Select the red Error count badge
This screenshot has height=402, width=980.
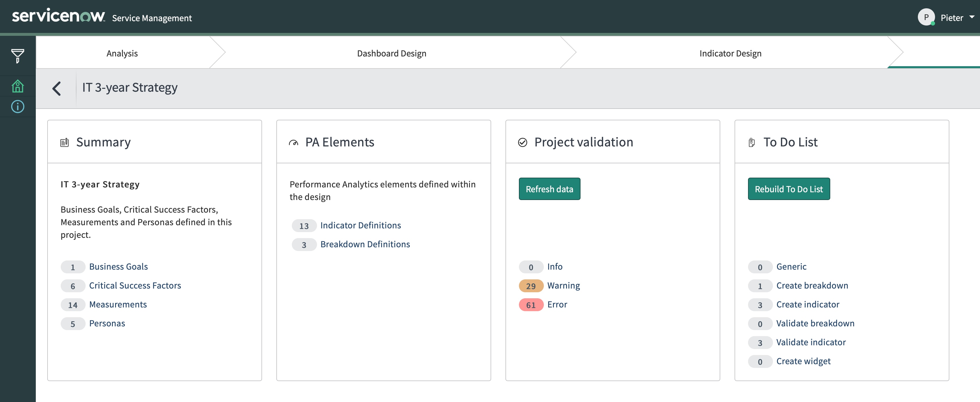(530, 305)
